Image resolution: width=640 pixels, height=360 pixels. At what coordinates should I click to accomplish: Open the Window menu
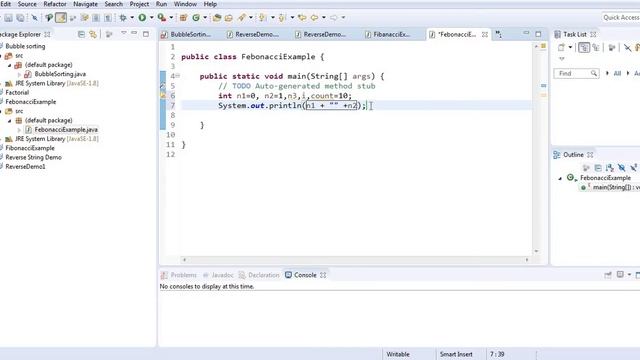[x=185, y=4]
